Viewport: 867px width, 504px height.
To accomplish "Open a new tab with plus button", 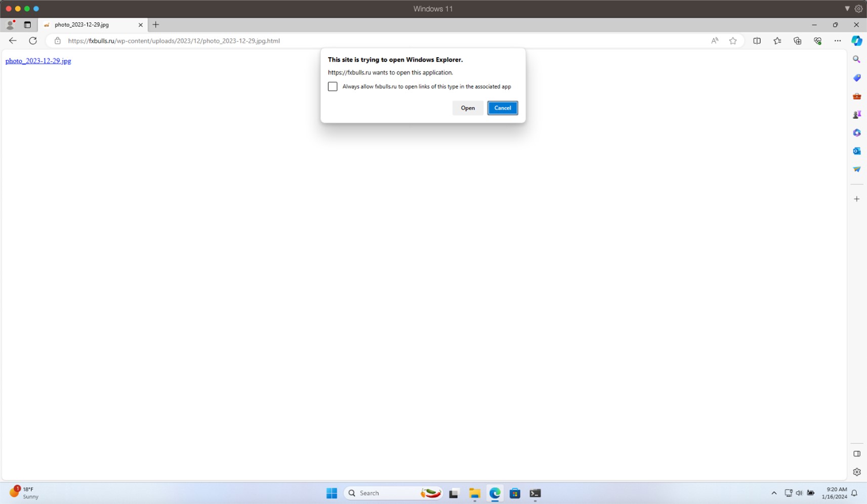I will click(156, 24).
